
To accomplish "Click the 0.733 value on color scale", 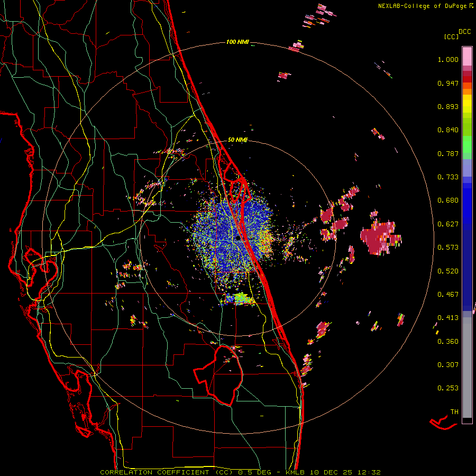I will pos(448,177).
